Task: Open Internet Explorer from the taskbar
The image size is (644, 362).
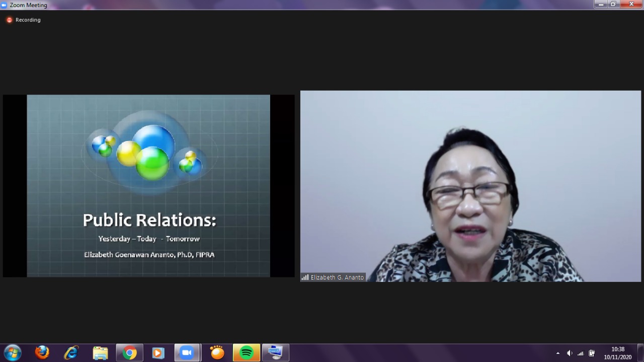Action: [x=71, y=352]
